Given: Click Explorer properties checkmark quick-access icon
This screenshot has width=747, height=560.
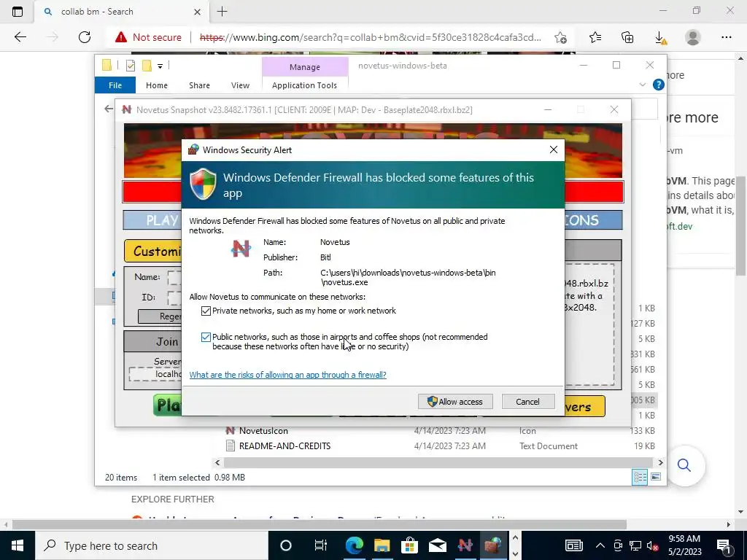Looking at the screenshot, I should [130, 66].
